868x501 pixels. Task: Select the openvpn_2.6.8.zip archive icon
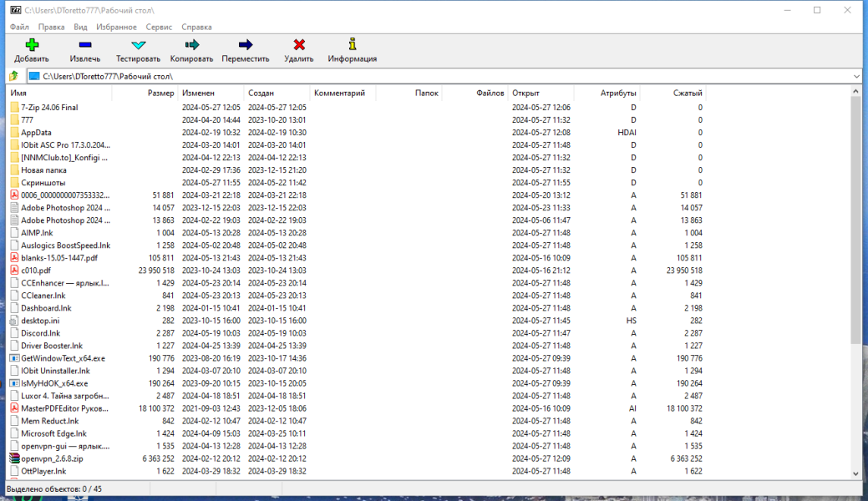[14, 458]
